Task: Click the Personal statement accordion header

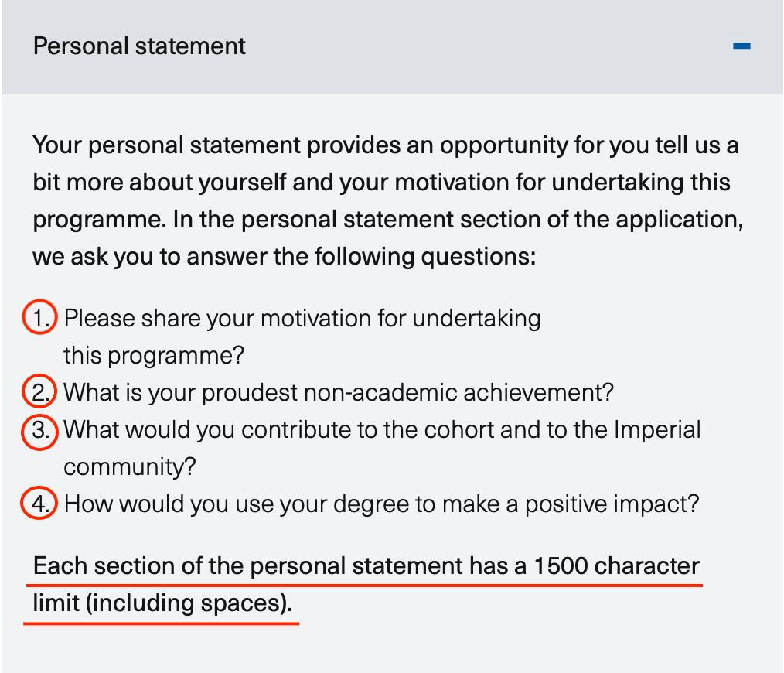Action: tap(392, 47)
